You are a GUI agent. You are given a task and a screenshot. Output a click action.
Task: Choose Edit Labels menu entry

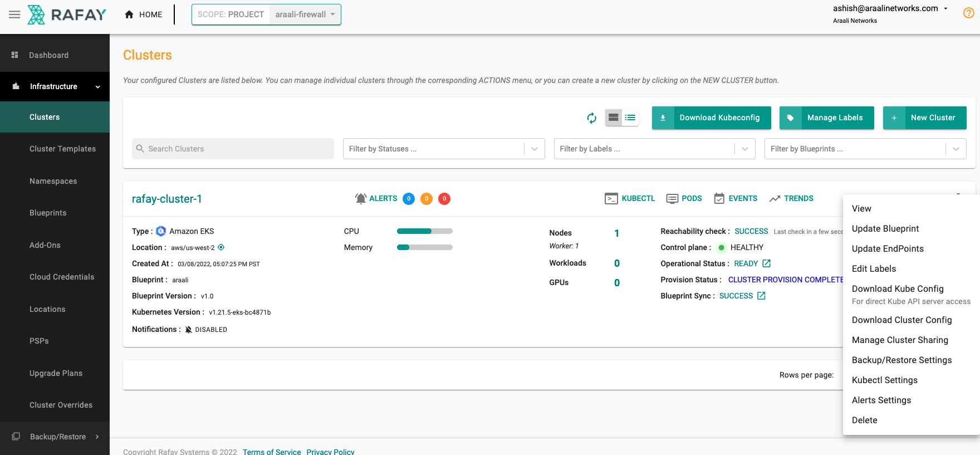(x=912, y=268)
